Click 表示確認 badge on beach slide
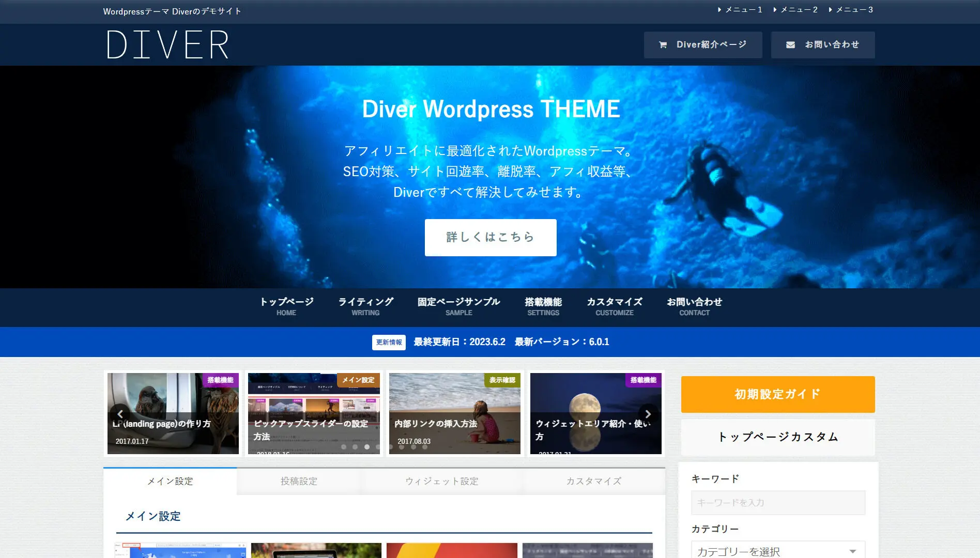980x558 pixels. 502,380
